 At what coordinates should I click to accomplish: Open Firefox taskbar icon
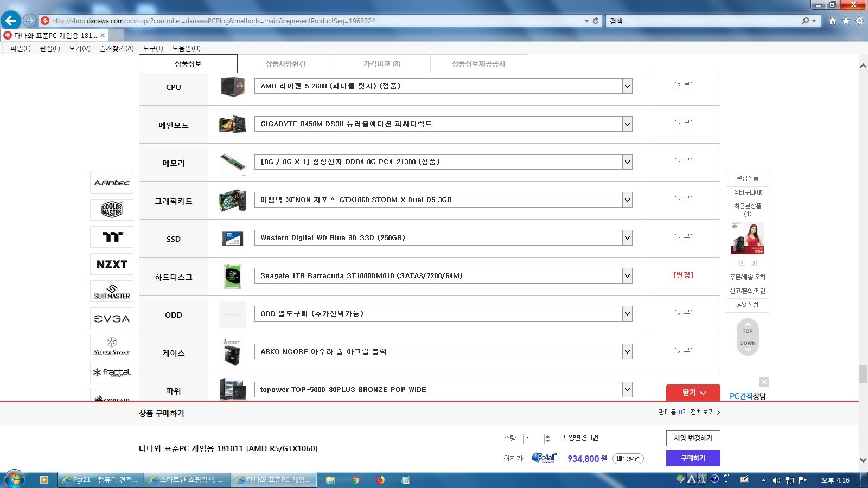[x=381, y=480]
